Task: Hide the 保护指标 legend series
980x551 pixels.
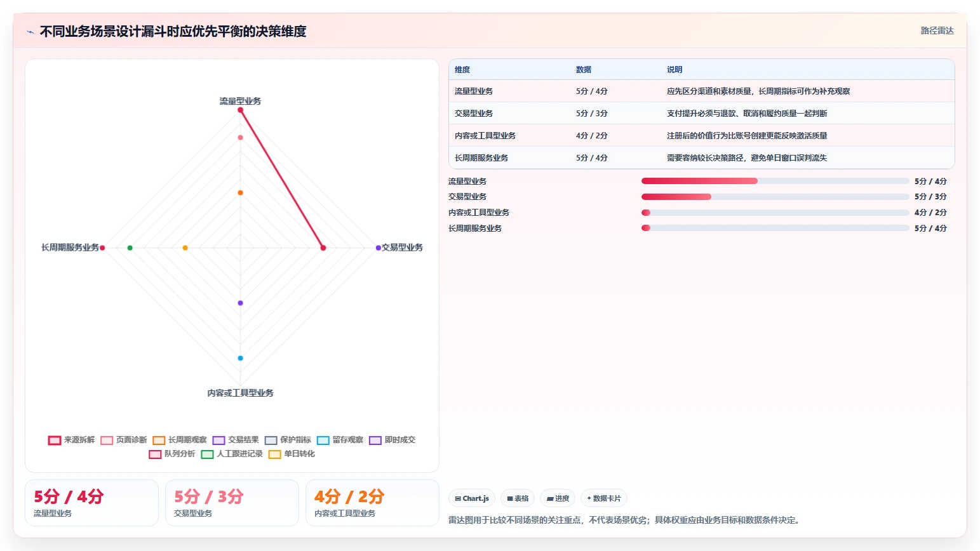Action: [288, 440]
